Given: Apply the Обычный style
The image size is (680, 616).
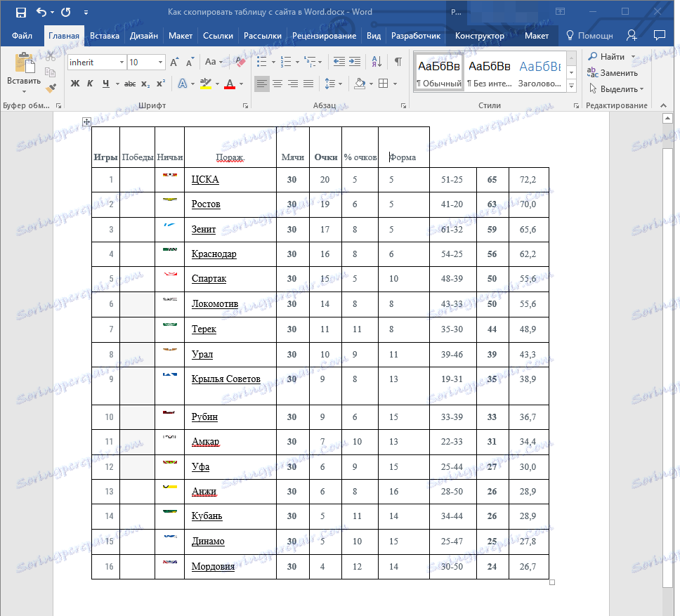Looking at the screenshot, I should coord(439,71).
